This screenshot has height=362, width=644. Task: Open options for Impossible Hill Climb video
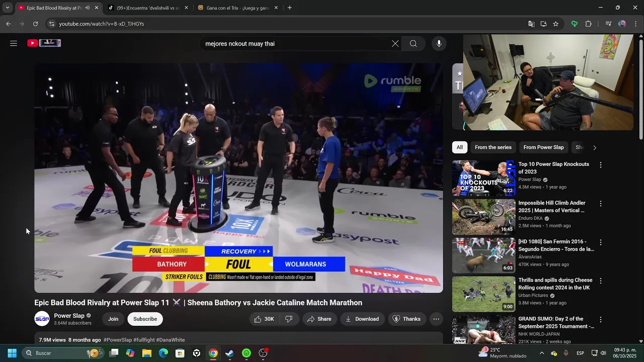pos(600,204)
